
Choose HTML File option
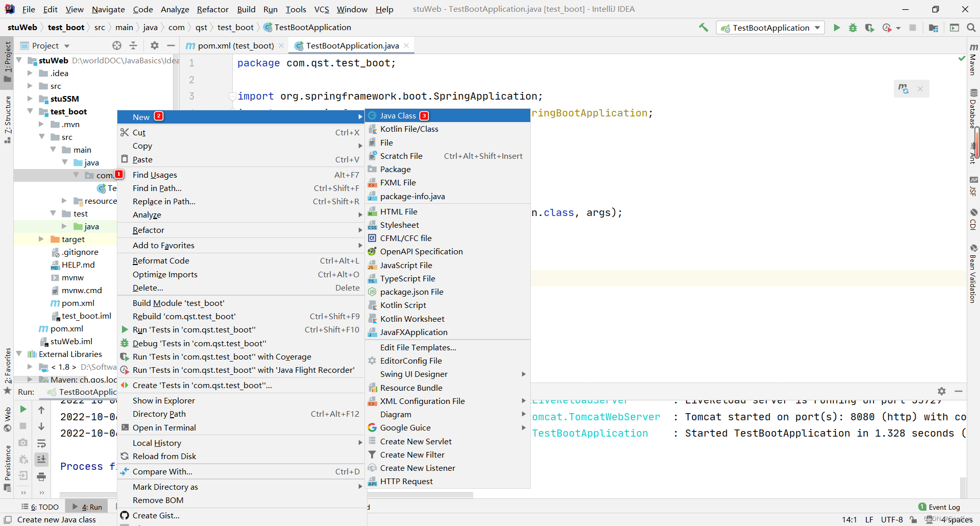coord(448,211)
